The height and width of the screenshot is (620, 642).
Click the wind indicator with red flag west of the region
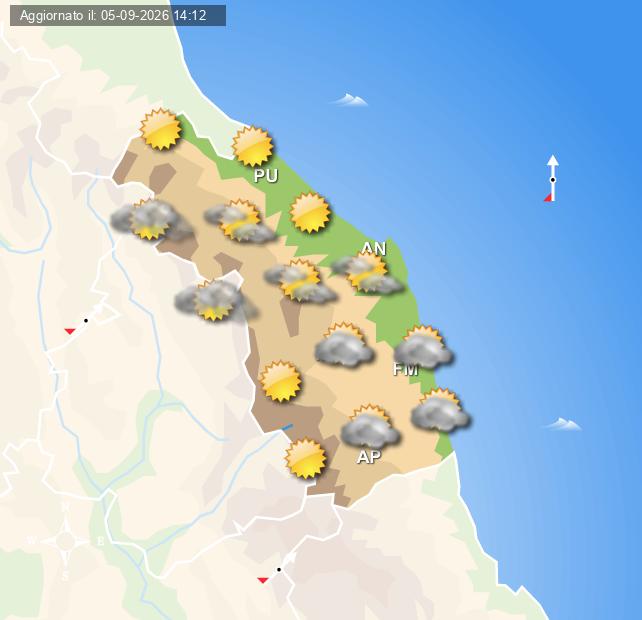pyautogui.click(x=86, y=321)
